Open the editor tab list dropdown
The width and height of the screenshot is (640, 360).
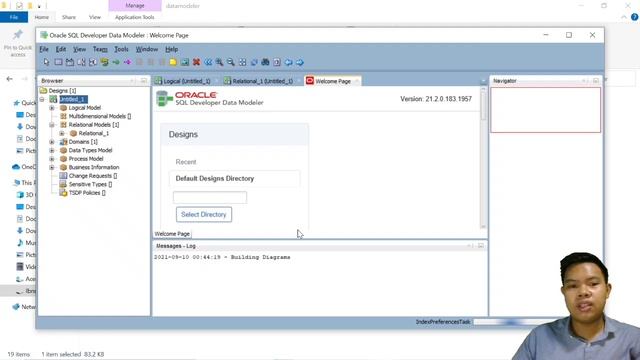click(x=483, y=81)
